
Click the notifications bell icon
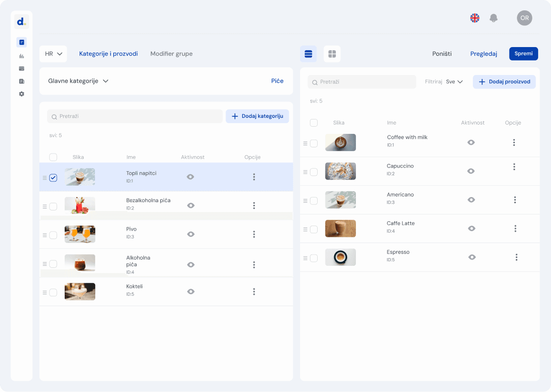click(494, 18)
